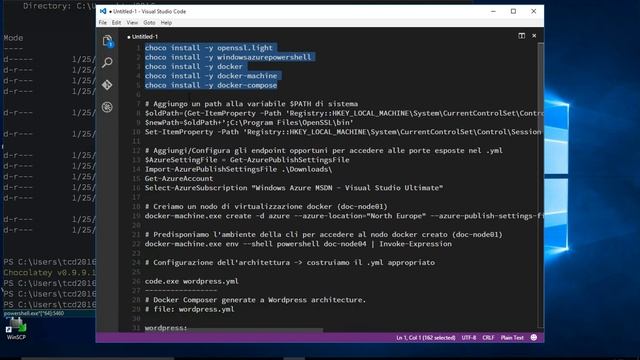Click the '# file: wordpress.yml' comment line
Image resolution: width=640 pixels, height=360 pixels.
[190, 309]
